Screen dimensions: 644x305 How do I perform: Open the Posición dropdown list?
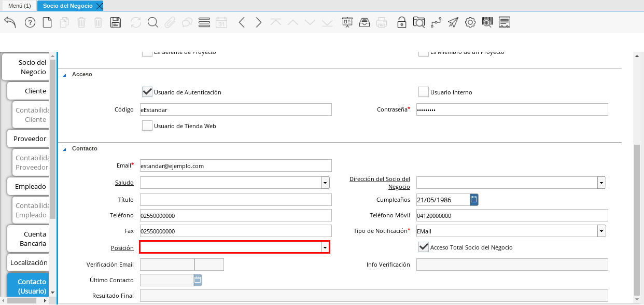pos(325,248)
